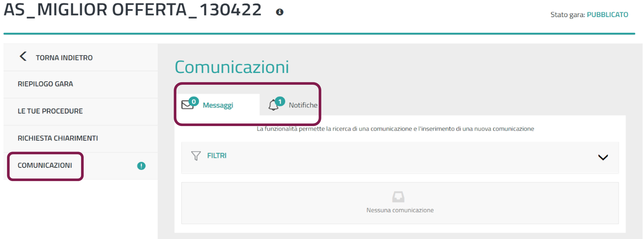Click the PUBBLICATO status link

tap(607, 15)
